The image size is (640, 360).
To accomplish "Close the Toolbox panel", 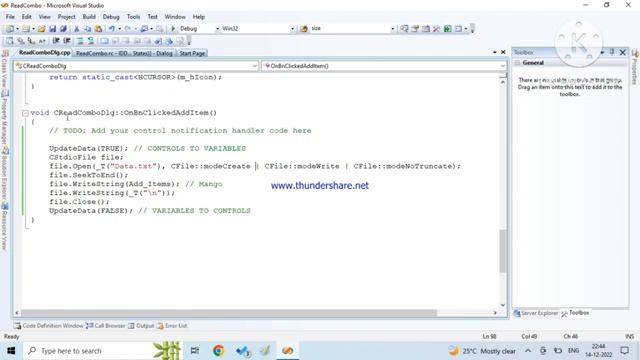I will click(622, 52).
